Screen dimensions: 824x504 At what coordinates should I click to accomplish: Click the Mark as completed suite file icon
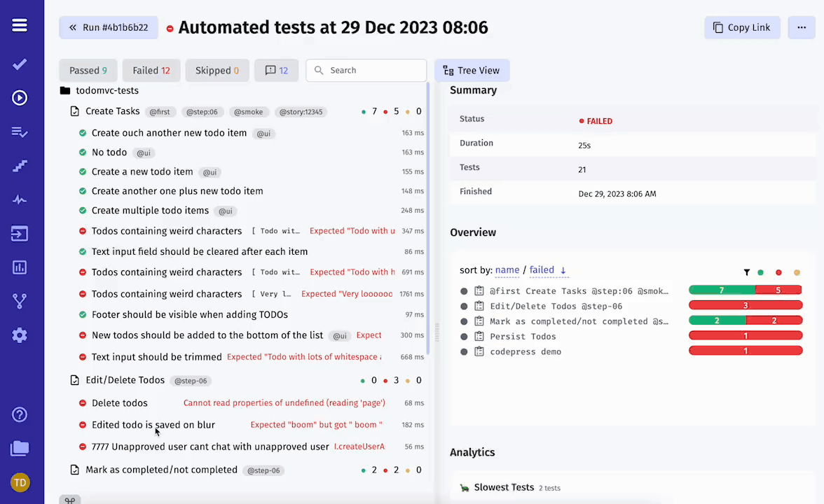(74, 470)
